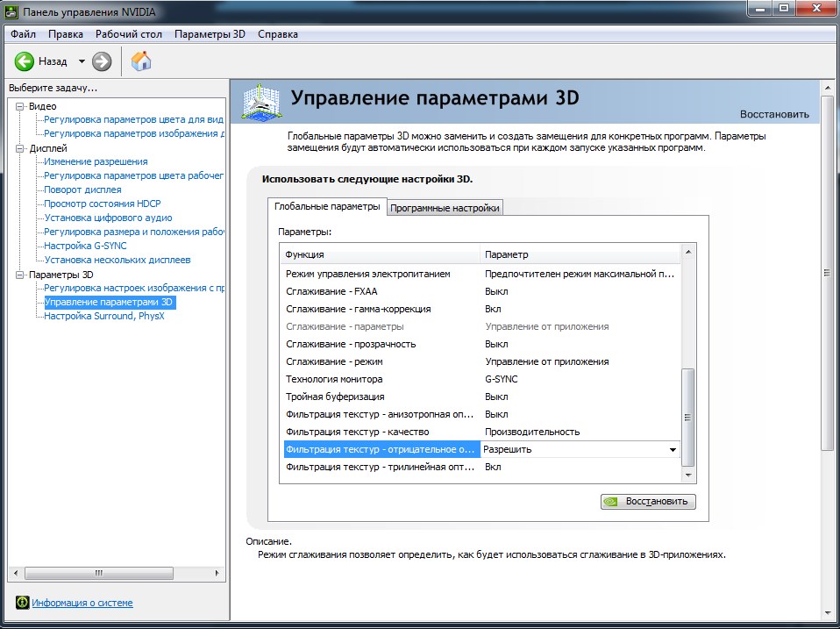The image size is (840, 629).
Task: Click settings list scroll up arrow
Action: 688,252
